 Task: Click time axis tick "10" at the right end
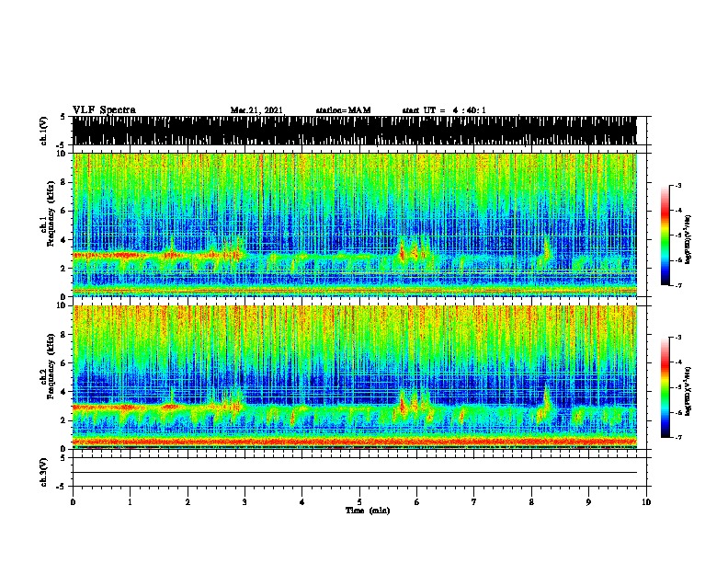coord(646,502)
